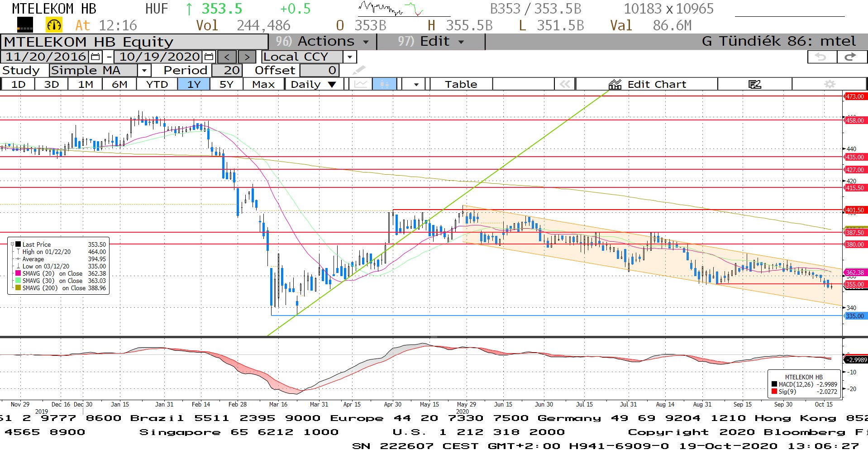
Task: Select the YTD range tab
Action: [157, 84]
